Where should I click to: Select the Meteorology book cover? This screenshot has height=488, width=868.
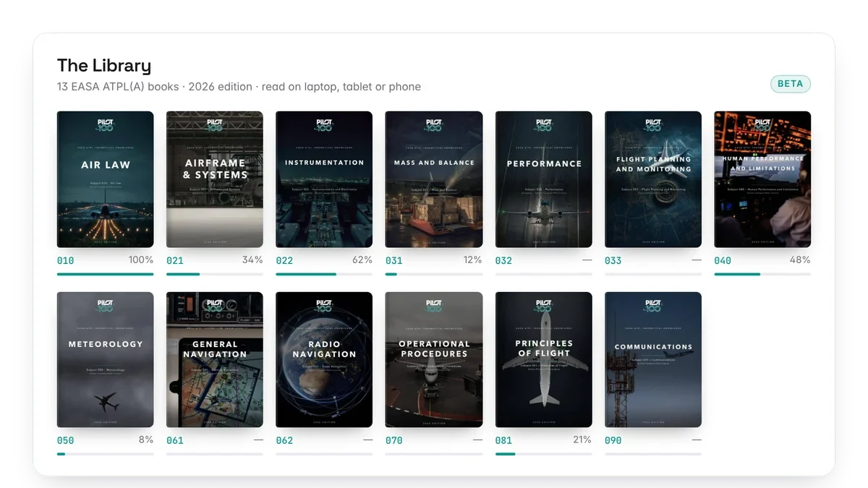[106, 360]
